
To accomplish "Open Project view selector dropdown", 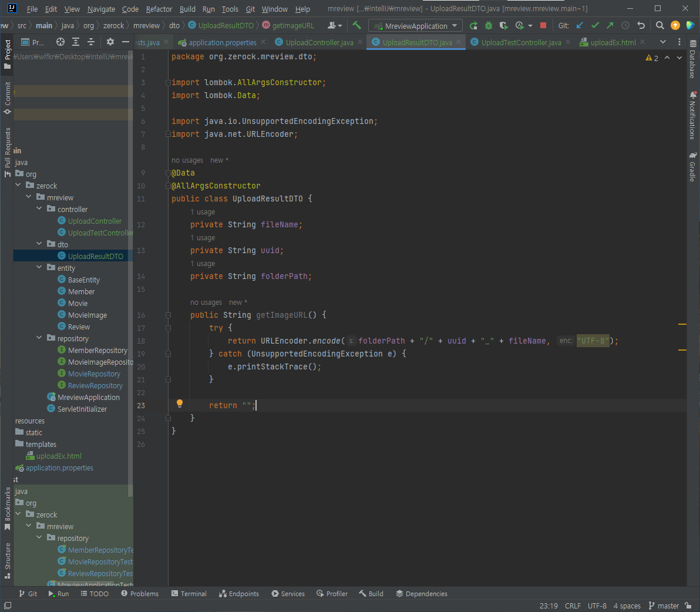I will pos(32,42).
